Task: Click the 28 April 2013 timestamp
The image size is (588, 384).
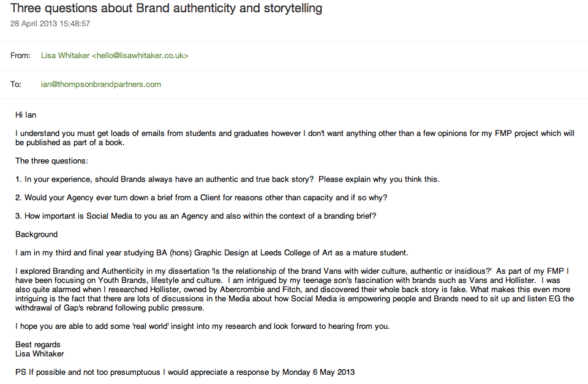Action: pyautogui.click(x=50, y=24)
